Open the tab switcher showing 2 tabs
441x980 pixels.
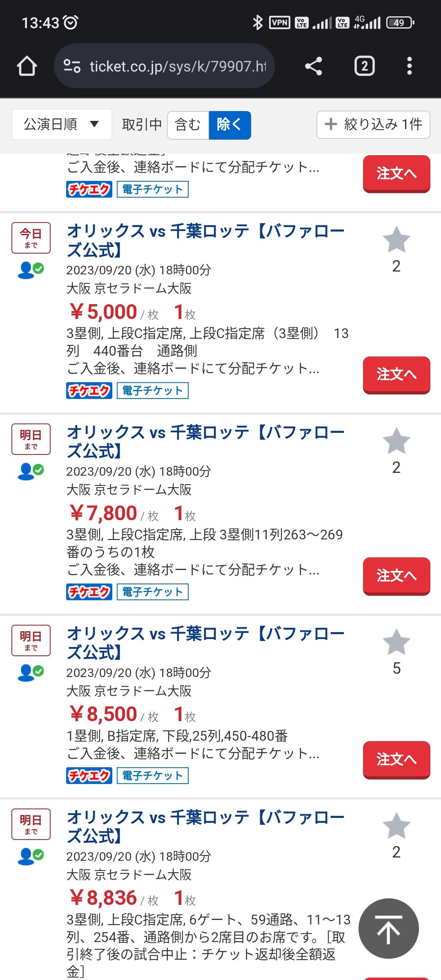coord(364,66)
